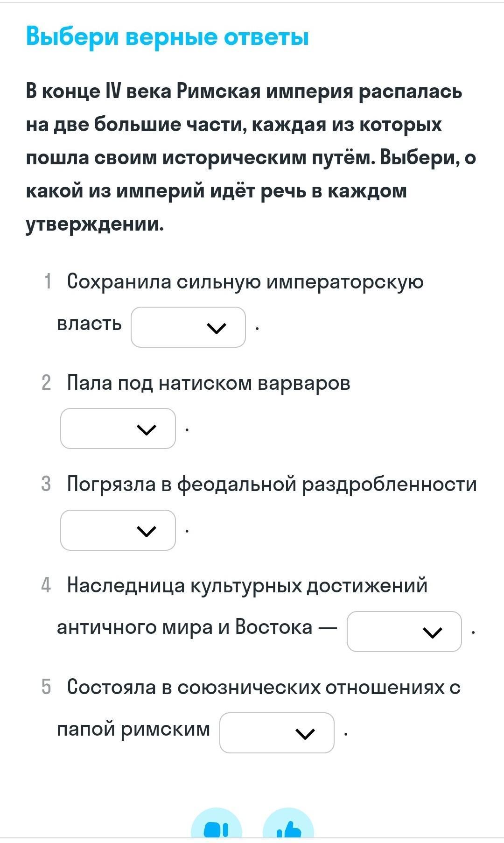Screen dimensions: 504x843
Task: Click the list number 2
Action: click(46, 383)
